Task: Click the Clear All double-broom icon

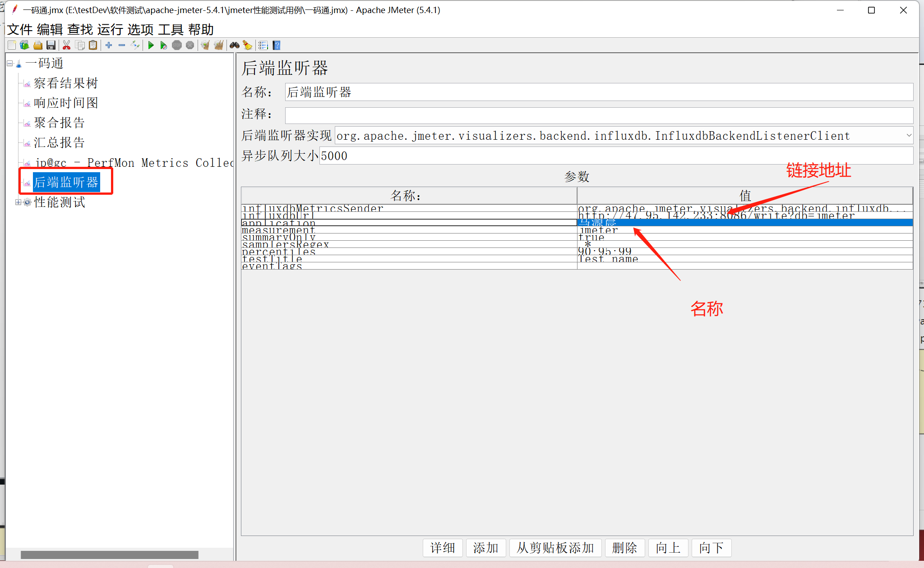Action: (218, 45)
